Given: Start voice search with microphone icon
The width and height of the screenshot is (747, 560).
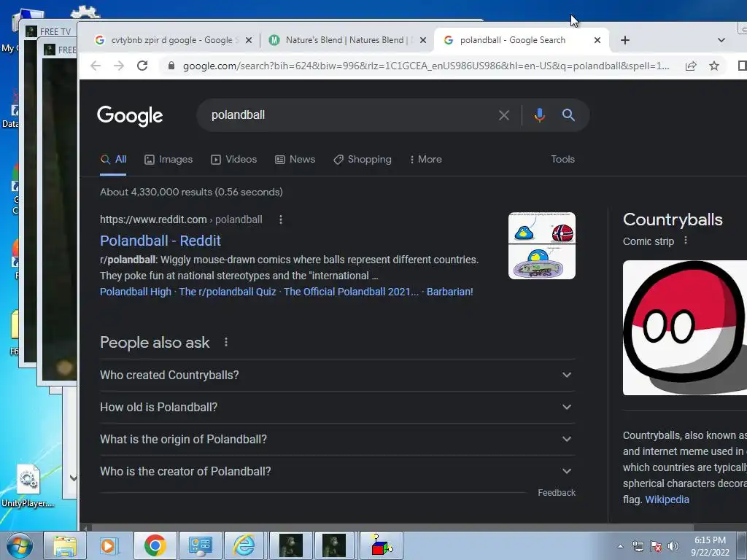Looking at the screenshot, I should tap(539, 115).
